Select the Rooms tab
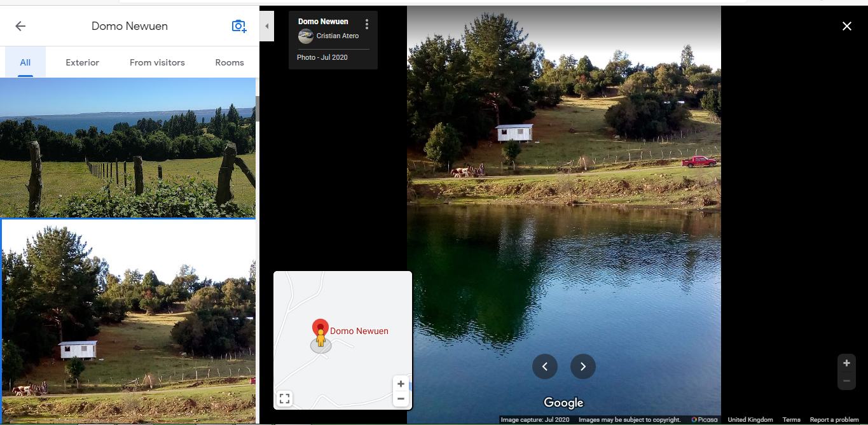This screenshot has width=868, height=425. pyautogui.click(x=230, y=62)
